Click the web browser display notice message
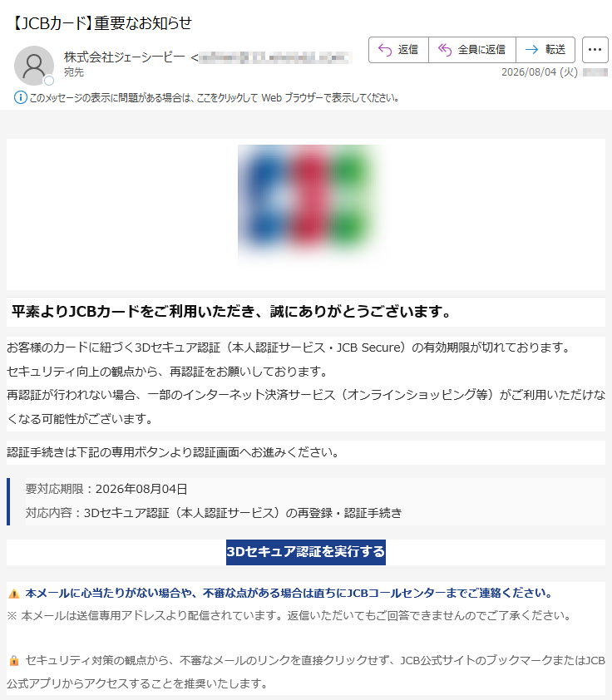The width and height of the screenshot is (612, 700). coord(214,98)
